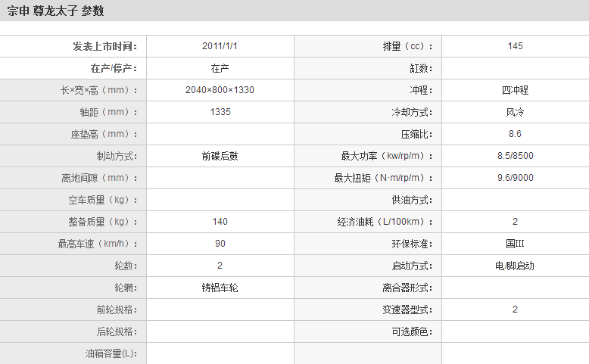Click the 2040×800×1330 dimensions value

[x=220, y=90]
